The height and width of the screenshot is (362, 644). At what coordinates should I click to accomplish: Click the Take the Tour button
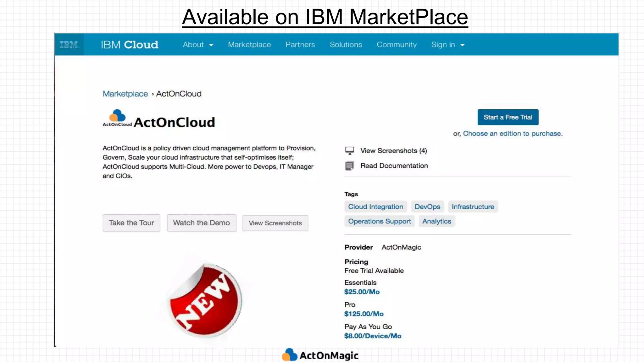(x=131, y=223)
